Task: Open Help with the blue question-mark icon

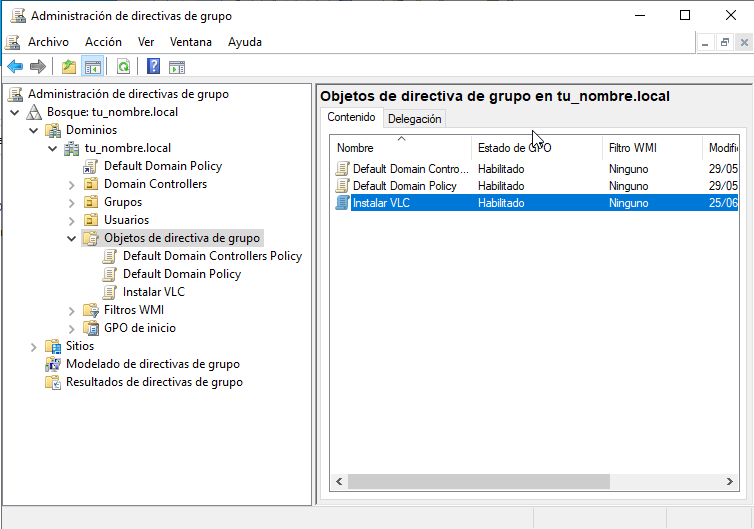Action: pos(153,66)
